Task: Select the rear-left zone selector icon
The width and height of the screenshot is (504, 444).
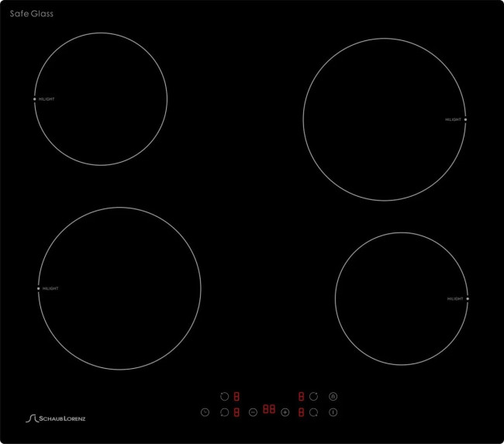Action: (224, 396)
